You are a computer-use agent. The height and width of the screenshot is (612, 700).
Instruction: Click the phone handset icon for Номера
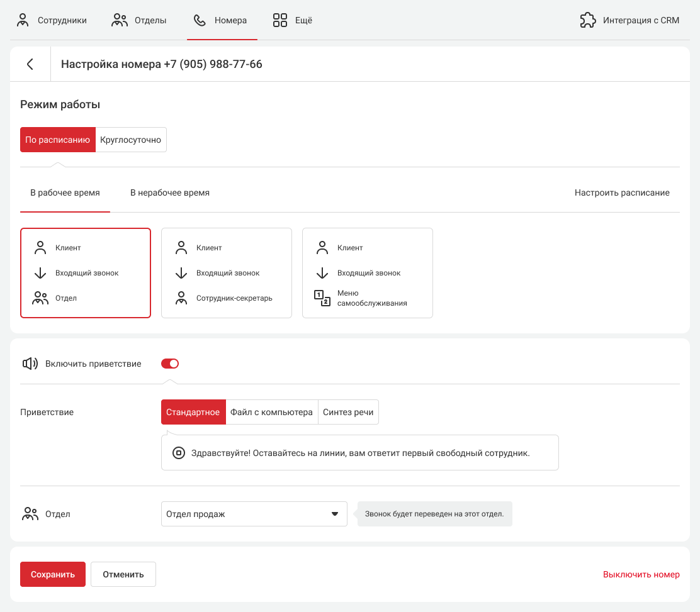(x=200, y=20)
